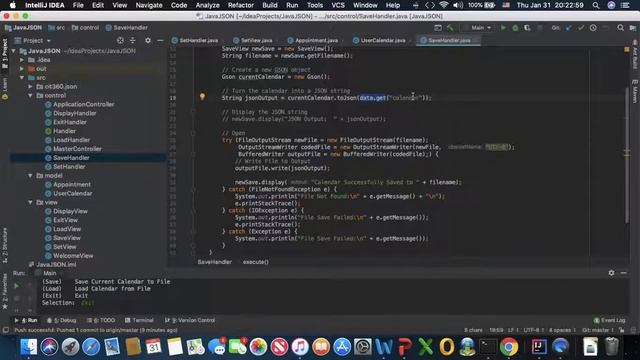Viewport: 640px width, 360px height.
Task: Open Run panel settings gear
Action: [x=611, y=273]
